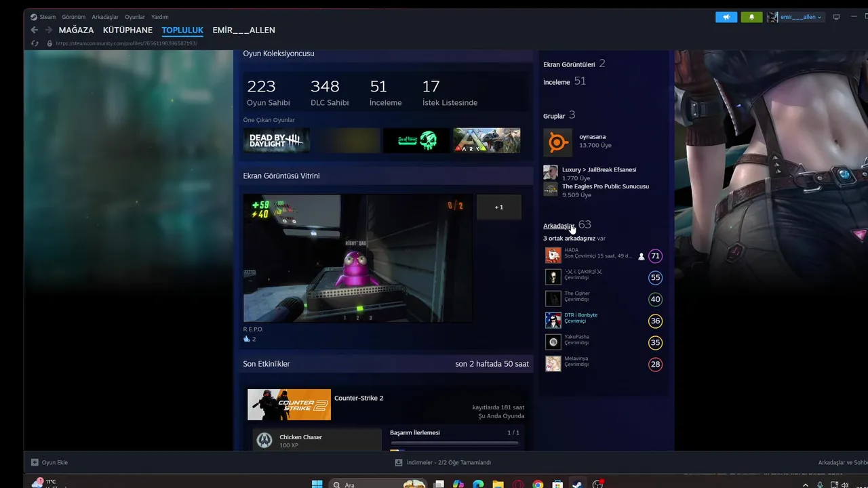
Task: Click the 3 ortak arkadaşınız link
Action: (569, 239)
